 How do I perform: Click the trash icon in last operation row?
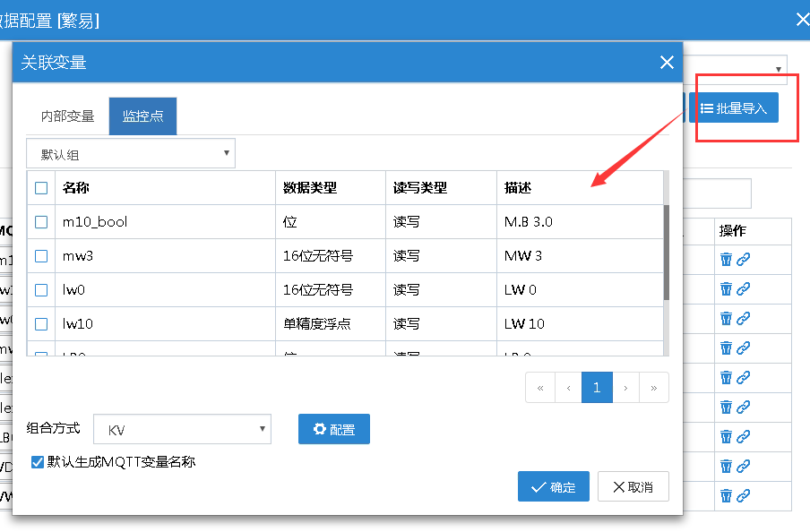(726, 495)
